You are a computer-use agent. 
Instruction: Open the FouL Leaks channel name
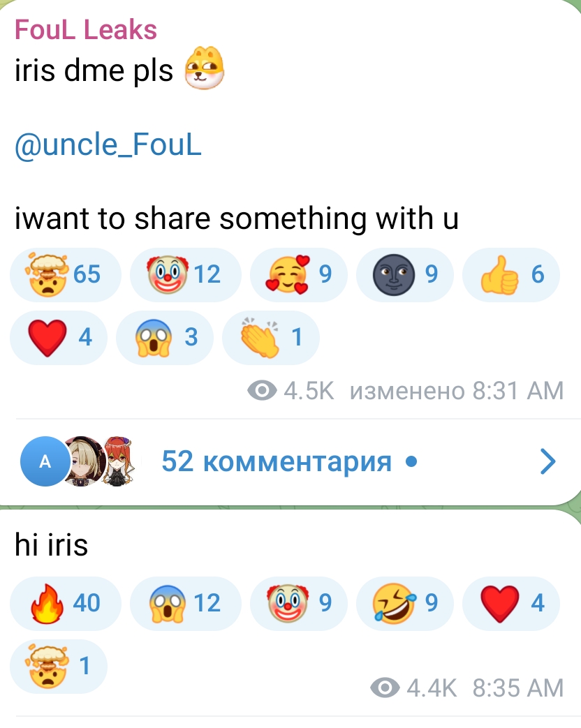(86, 30)
